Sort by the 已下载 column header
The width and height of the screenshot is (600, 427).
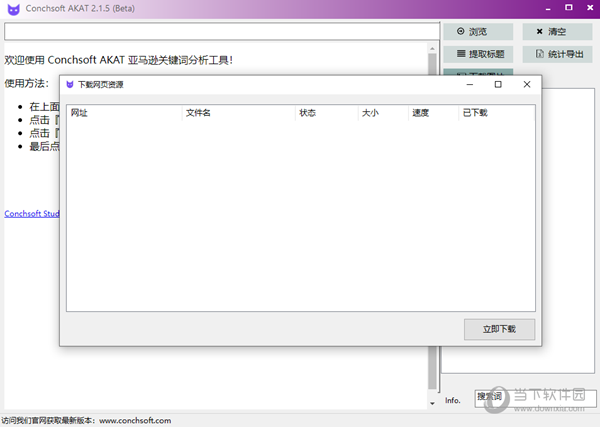(x=496, y=113)
